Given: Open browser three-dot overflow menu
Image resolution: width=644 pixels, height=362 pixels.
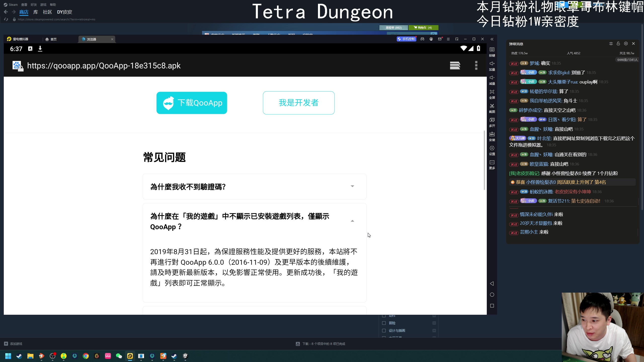Looking at the screenshot, I should click(x=476, y=65).
